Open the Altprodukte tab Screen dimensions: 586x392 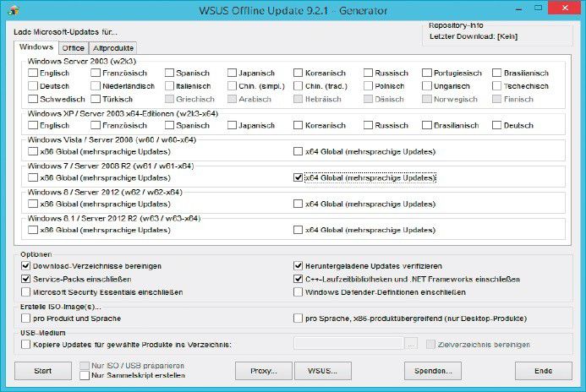pyautogui.click(x=113, y=48)
